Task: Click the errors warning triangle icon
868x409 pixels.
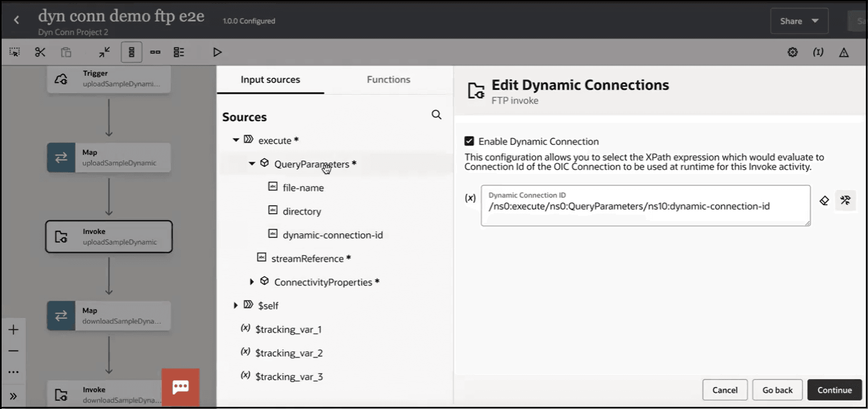Action: (844, 52)
